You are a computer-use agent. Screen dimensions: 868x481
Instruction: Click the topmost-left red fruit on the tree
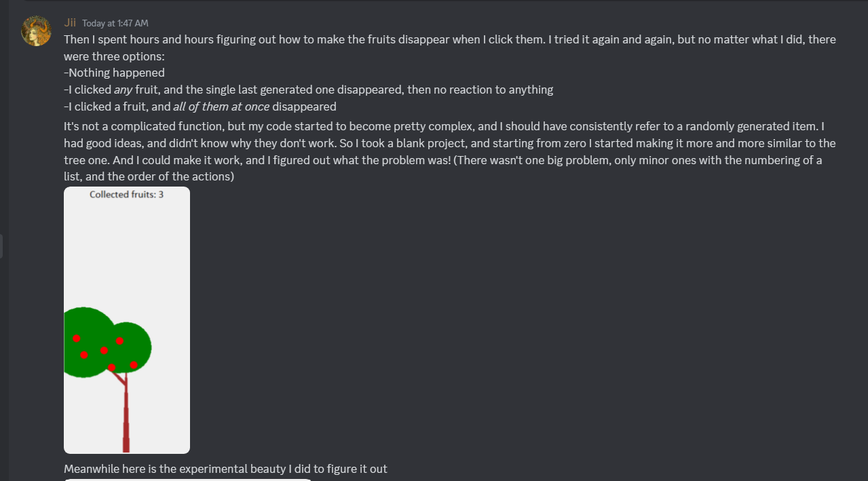pyautogui.click(x=77, y=338)
